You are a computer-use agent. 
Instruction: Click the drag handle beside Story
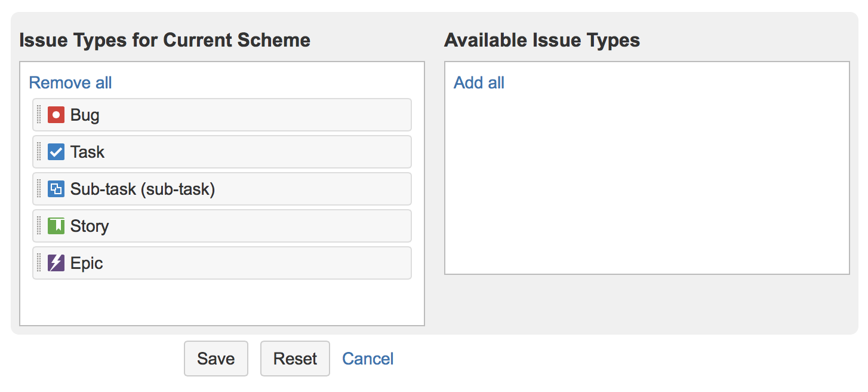tap(39, 226)
